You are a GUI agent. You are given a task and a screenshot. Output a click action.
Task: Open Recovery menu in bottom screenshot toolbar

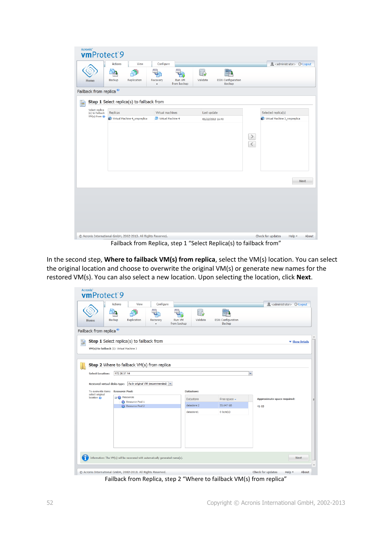(156, 316)
